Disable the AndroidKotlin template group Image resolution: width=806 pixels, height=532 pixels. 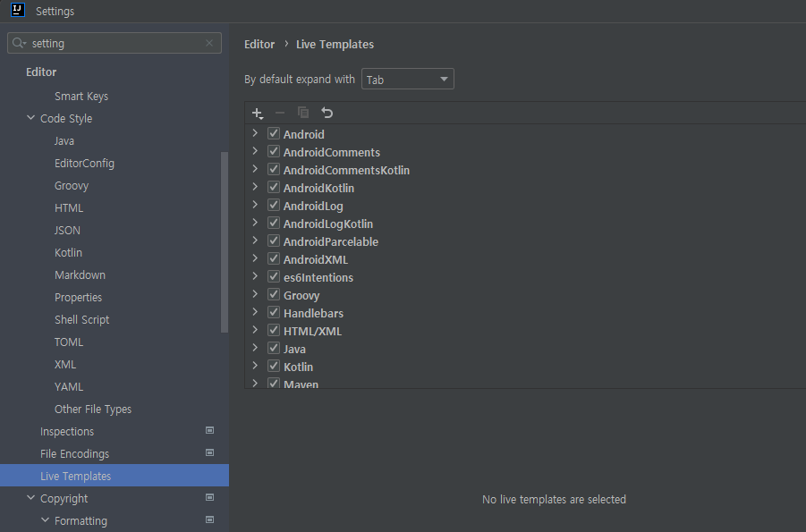pyautogui.click(x=274, y=188)
